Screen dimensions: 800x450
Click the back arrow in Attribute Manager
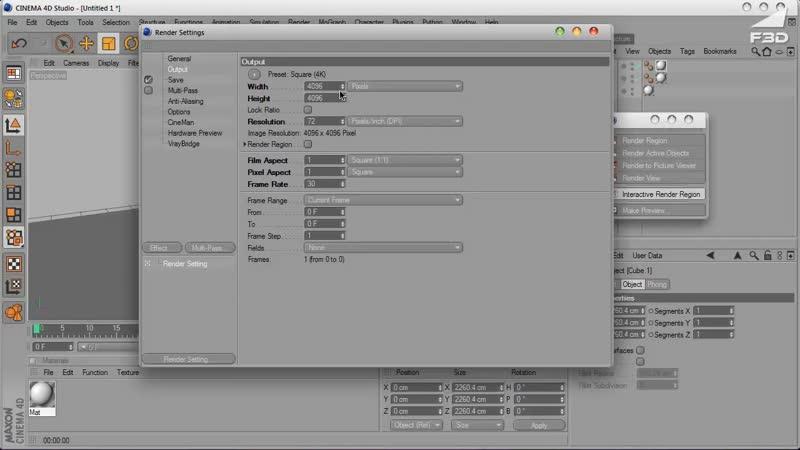pyautogui.click(x=710, y=256)
